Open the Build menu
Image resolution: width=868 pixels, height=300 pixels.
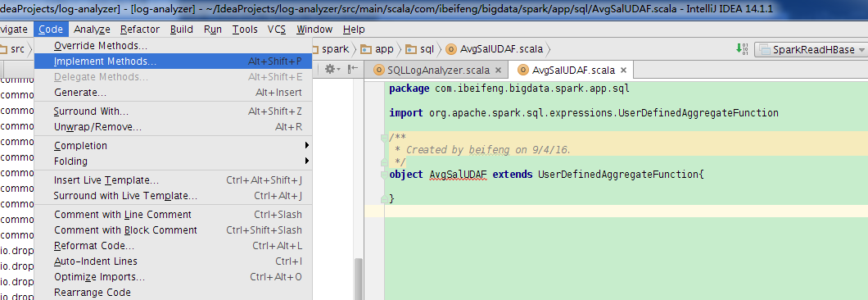(182, 30)
